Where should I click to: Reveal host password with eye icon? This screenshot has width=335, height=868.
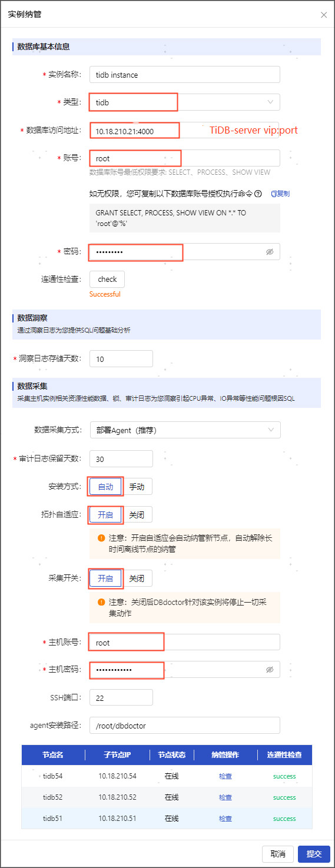270,670
